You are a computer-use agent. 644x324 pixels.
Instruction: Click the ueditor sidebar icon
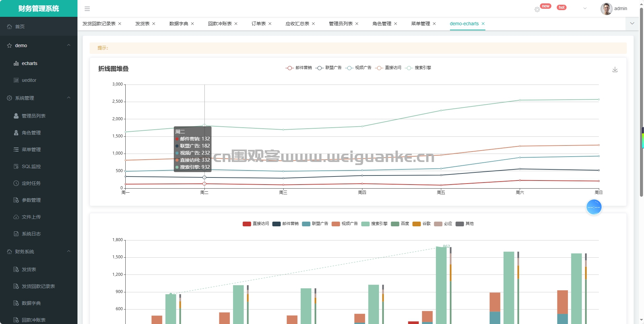point(16,80)
